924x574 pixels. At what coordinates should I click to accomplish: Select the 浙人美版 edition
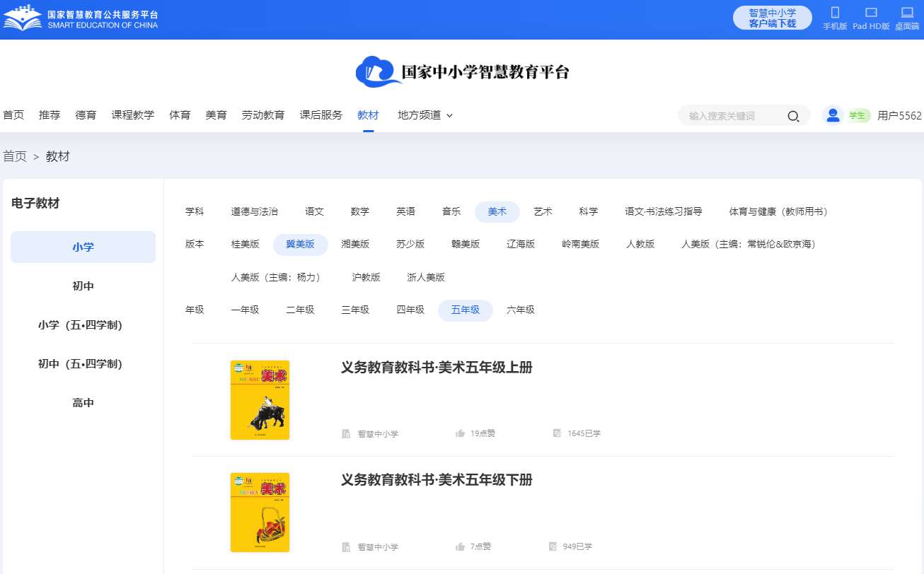(426, 277)
